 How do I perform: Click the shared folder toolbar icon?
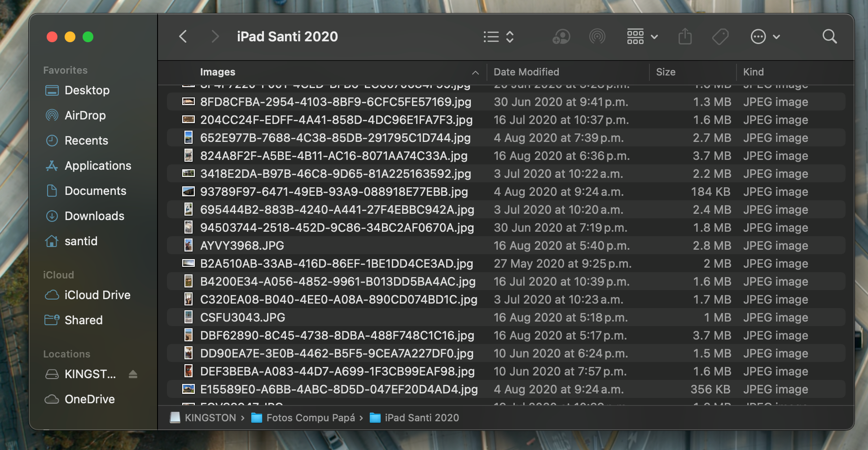[x=561, y=36]
